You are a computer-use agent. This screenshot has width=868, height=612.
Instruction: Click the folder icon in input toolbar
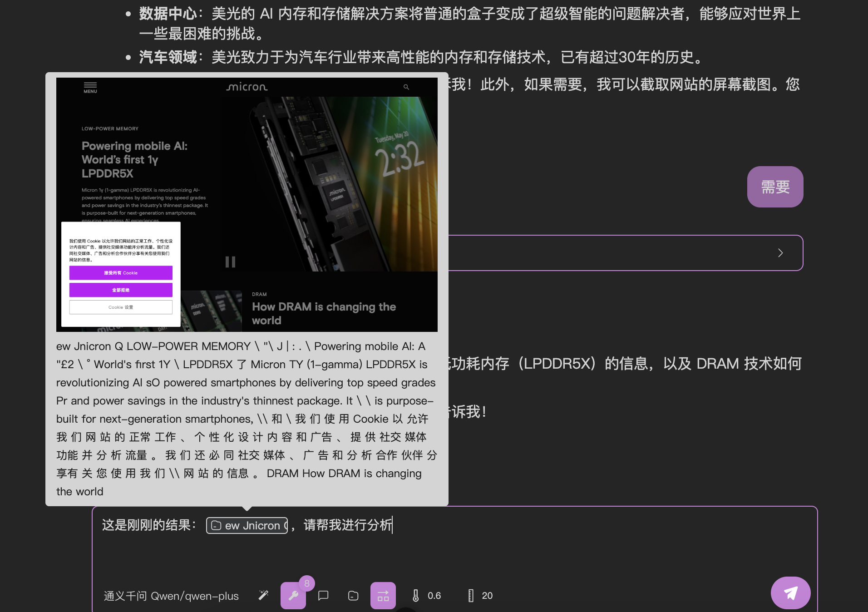tap(353, 595)
